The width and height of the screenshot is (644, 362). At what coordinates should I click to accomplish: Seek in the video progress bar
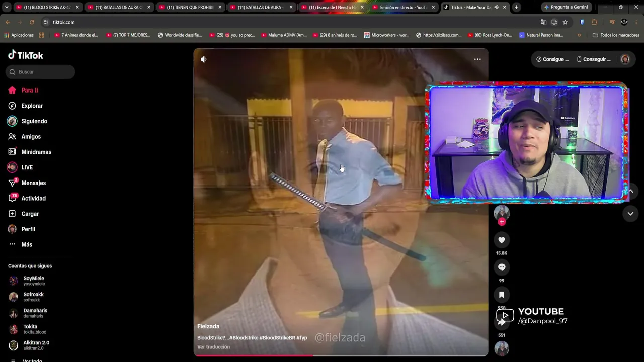341,355
